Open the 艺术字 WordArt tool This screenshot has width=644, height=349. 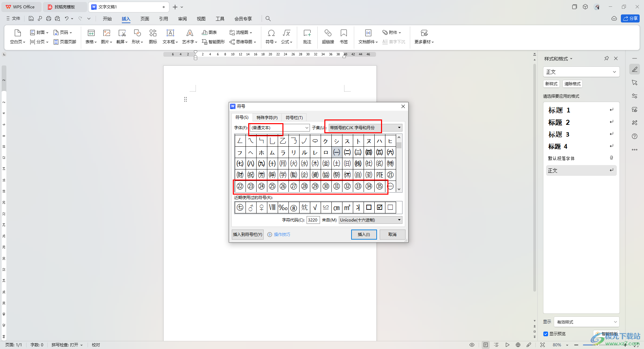click(190, 37)
